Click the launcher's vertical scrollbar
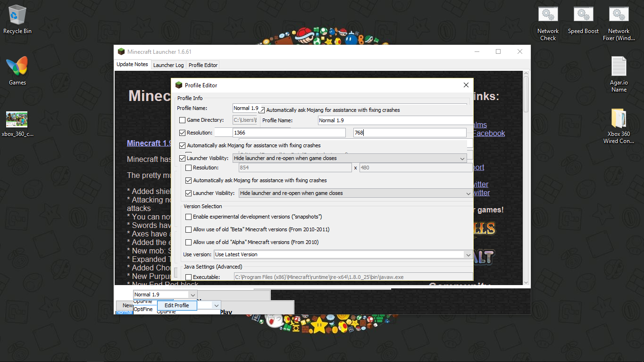Image resolution: width=644 pixels, height=362 pixels. pyautogui.click(x=526, y=179)
